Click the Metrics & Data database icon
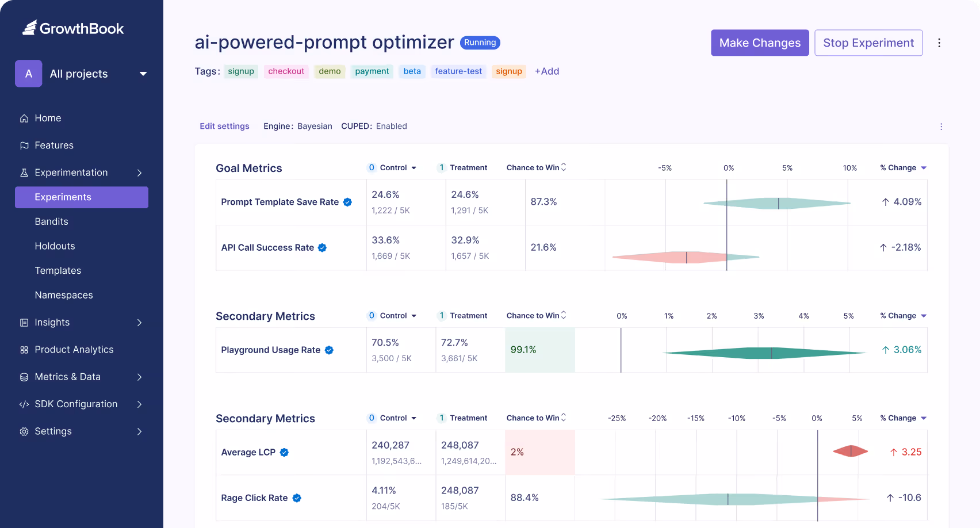Viewport: 980px width, 528px height. [24, 377]
